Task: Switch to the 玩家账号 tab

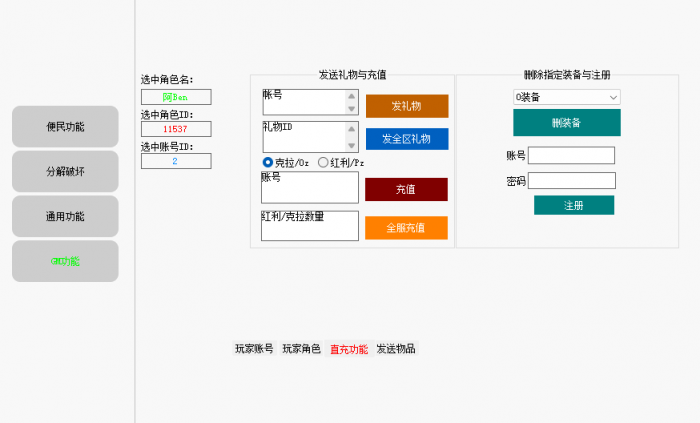Action: (x=254, y=348)
